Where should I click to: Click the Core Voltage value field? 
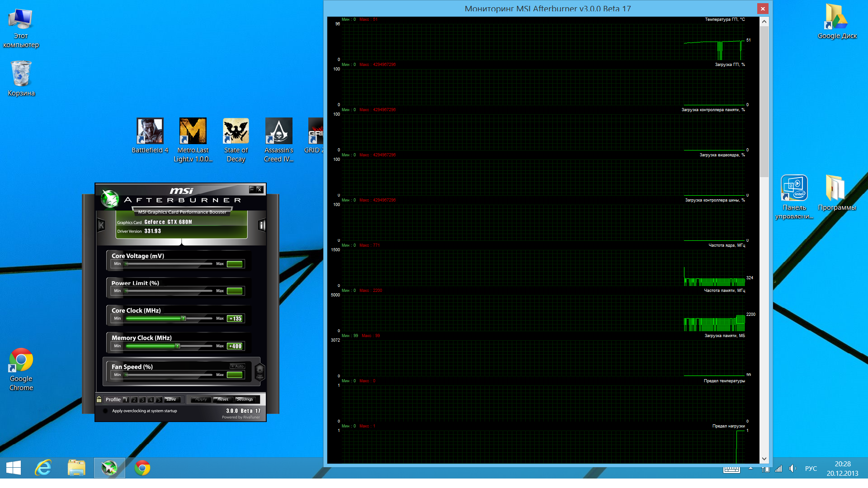(235, 264)
